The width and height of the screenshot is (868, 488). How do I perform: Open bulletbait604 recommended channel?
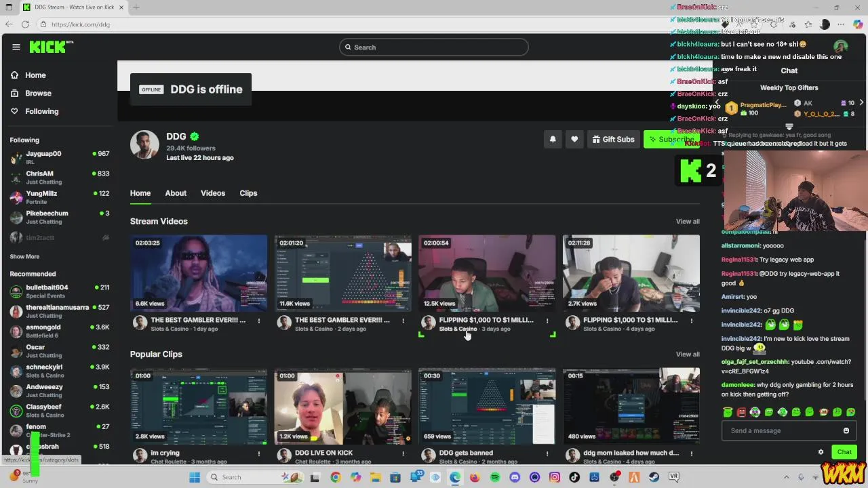[59, 291]
